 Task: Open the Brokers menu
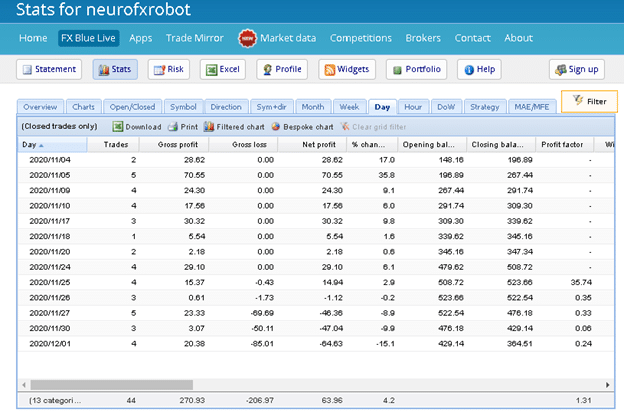(x=423, y=38)
